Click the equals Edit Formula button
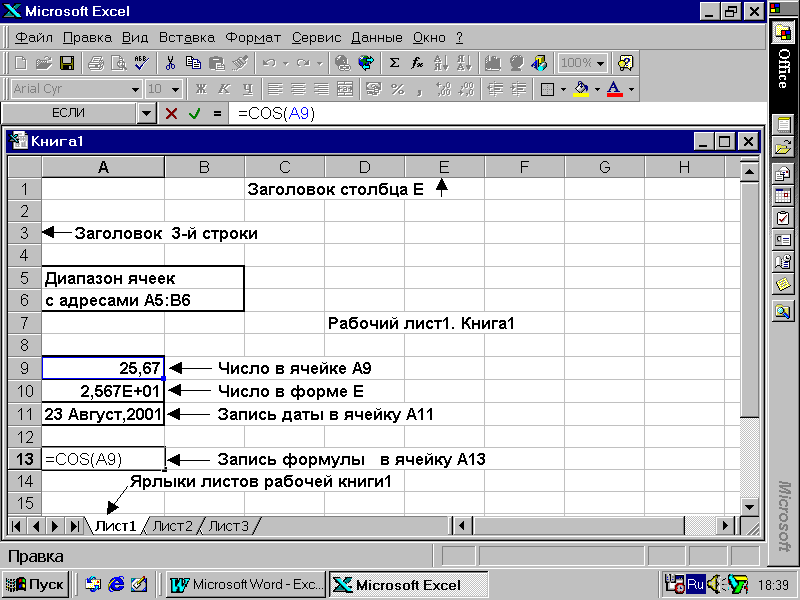Image resolution: width=800 pixels, height=600 pixels. click(217, 113)
